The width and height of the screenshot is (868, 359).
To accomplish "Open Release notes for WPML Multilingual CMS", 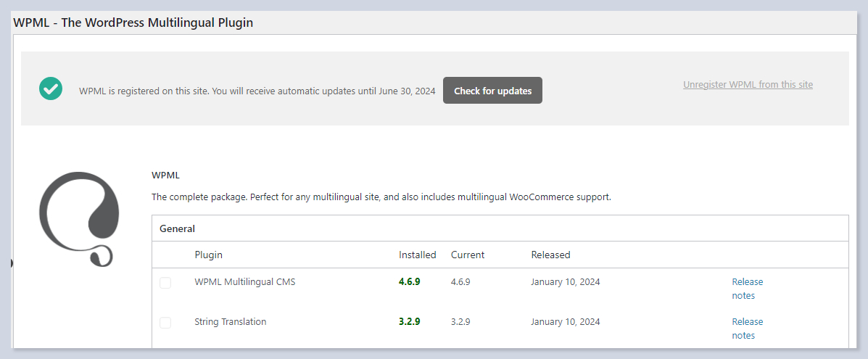I will tap(747, 289).
